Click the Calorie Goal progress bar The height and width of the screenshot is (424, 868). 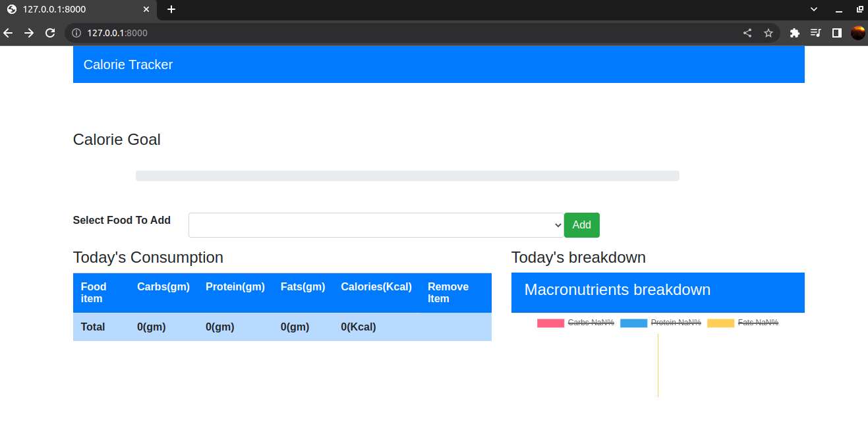click(407, 175)
